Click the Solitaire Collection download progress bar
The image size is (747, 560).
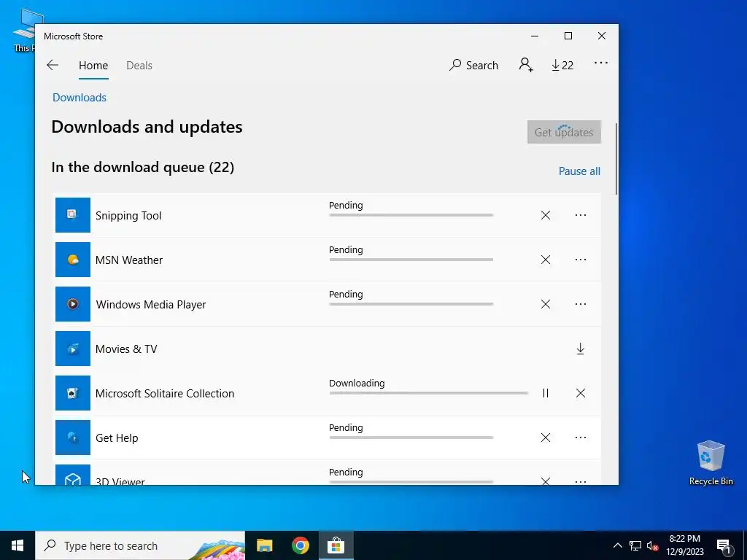[x=429, y=393]
